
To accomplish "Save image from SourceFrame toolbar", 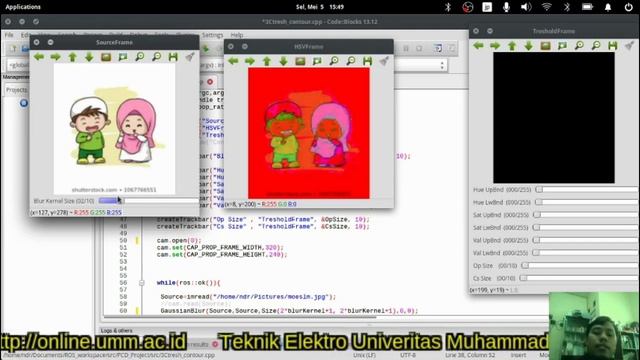I will (x=173, y=57).
